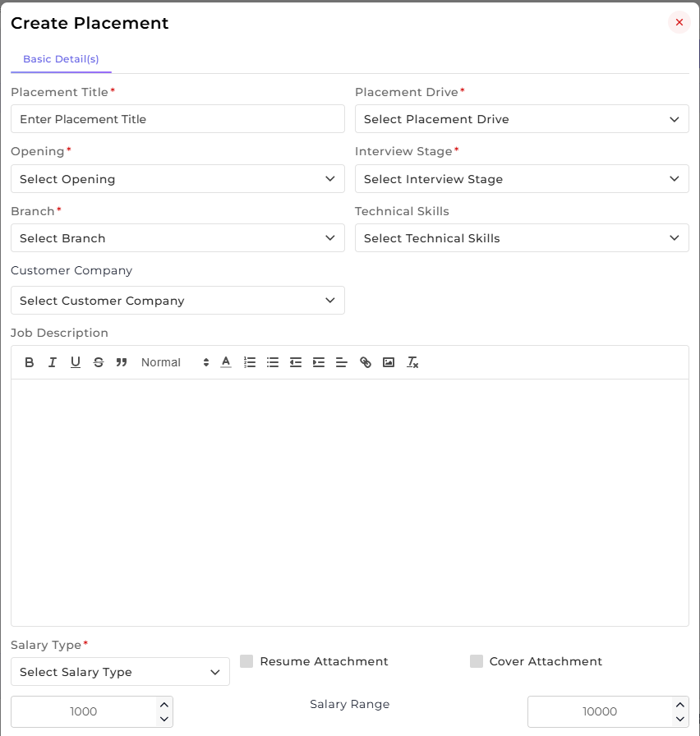Insert a hyperlink using link icon

(x=366, y=362)
